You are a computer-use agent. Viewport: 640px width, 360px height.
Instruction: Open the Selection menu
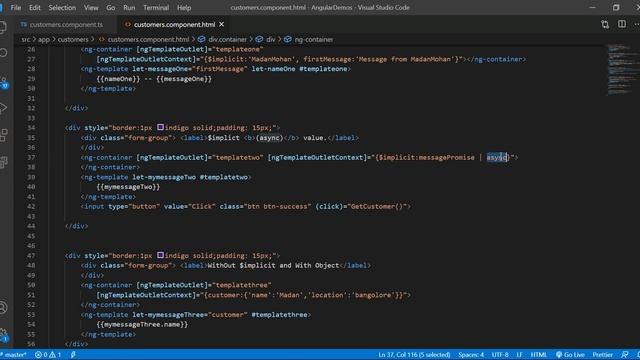pyautogui.click(x=62, y=8)
